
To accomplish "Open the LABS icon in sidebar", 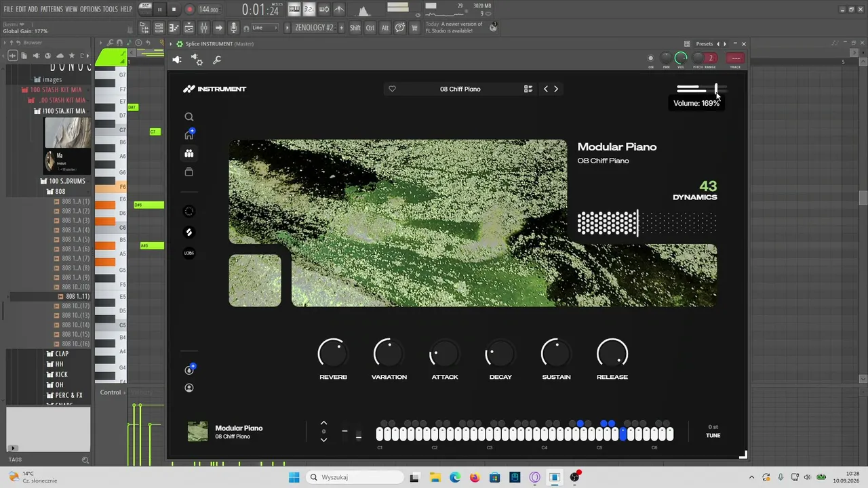I will [x=189, y=253].
